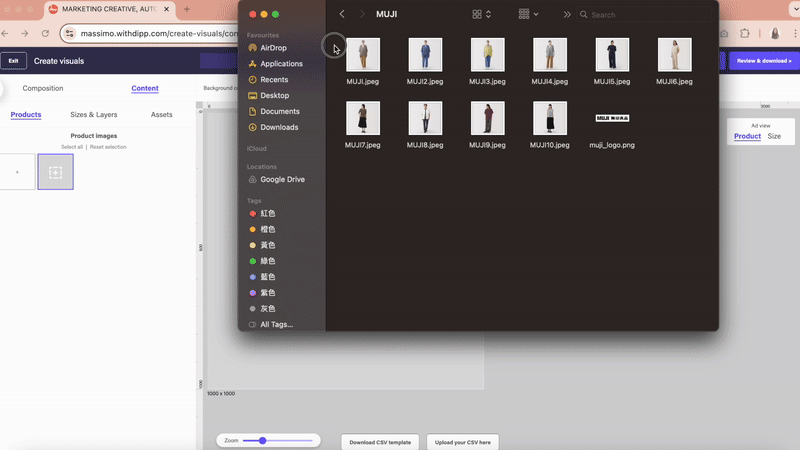Viewport: 800px width, 450px height.
Task: Go back in Finder window
Action: pos(342,14)
